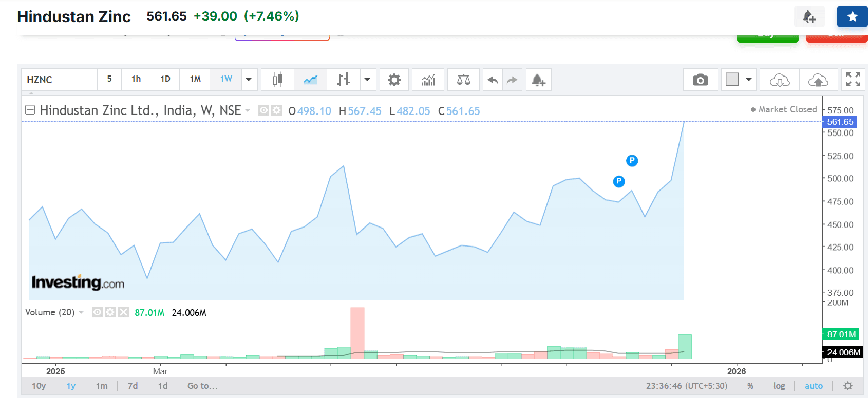Image resolution: width=868 pixels, height=398 pixels.
Task: Open the layout selector dropdown arrow
Action: 749,80
